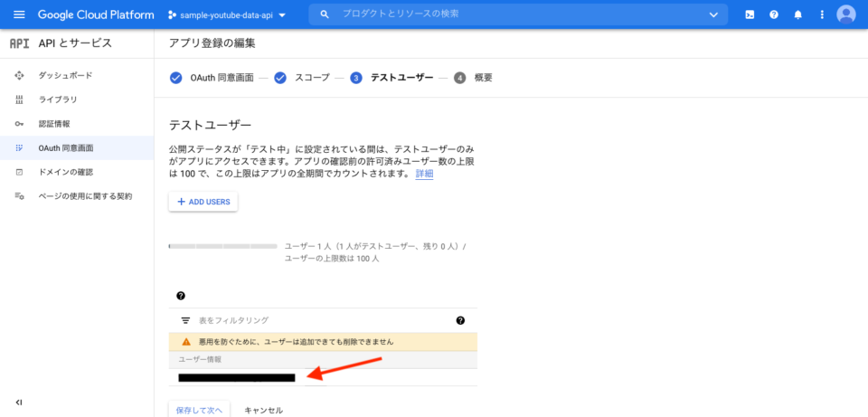Click the OAuth 同意画面 sidebar icon
The height and width of the screenshot is (417, 868).
[19, 147]
